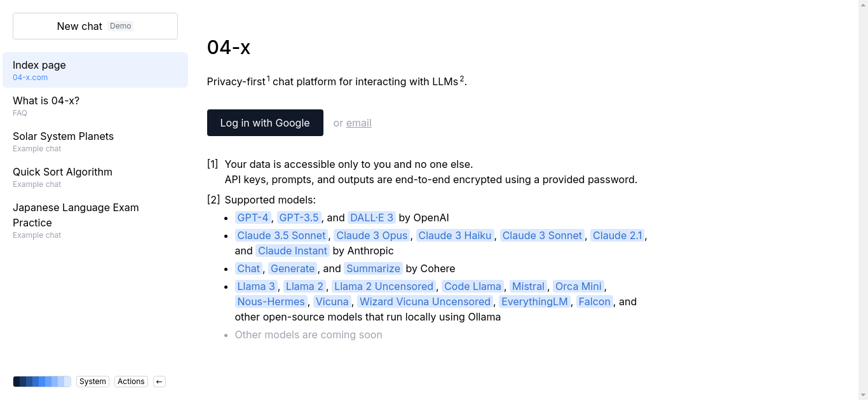
Task: Open the email login link
Action: pos(359,123)
